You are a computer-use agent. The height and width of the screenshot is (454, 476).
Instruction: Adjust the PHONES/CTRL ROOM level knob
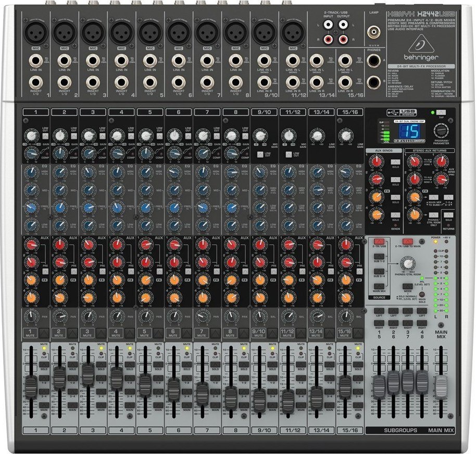click(x=408, y=263)
